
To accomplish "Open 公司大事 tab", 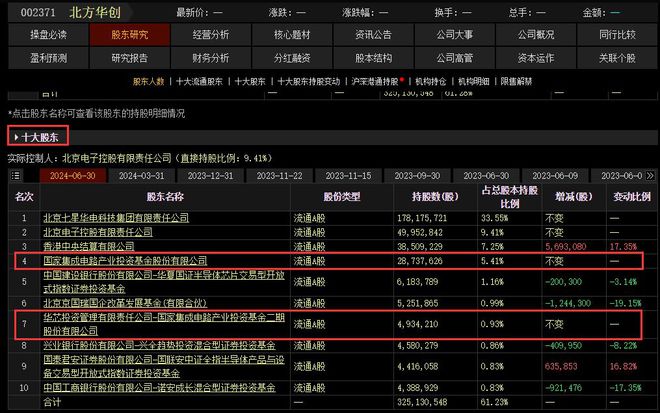I will coord(455,35).
